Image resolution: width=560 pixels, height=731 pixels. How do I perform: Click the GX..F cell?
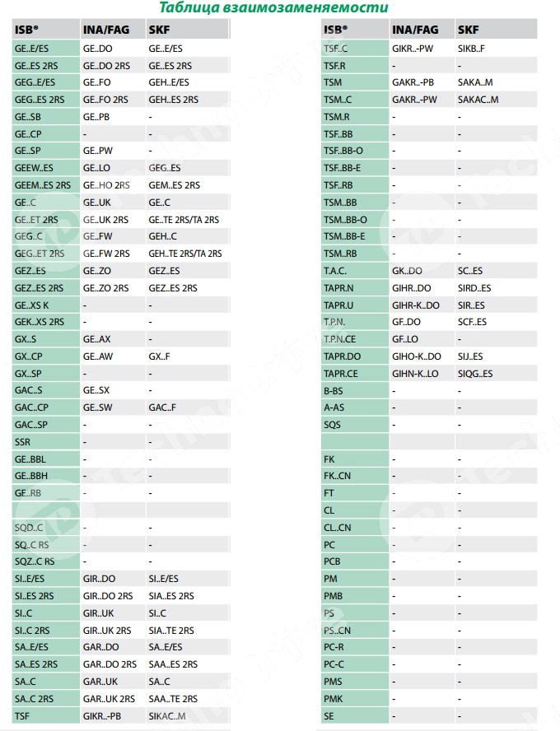[160, 356]
